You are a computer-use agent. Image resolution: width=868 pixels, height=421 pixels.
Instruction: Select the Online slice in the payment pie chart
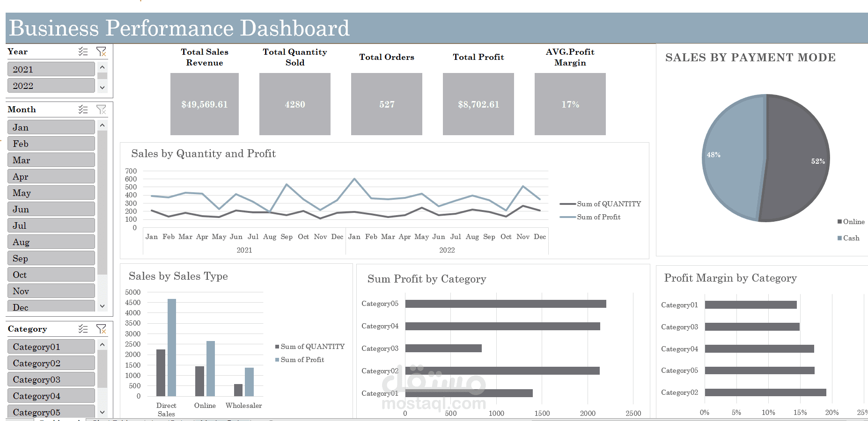click(796, 159)
